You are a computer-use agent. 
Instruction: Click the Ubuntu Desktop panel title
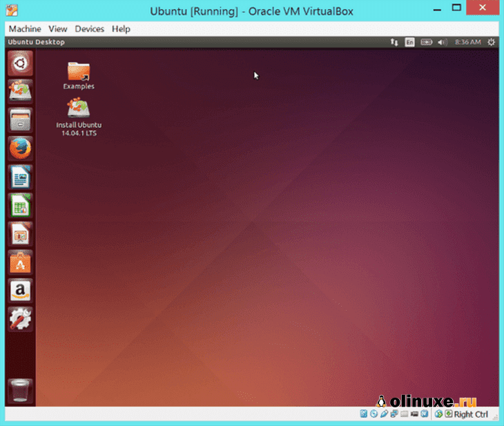37,42
